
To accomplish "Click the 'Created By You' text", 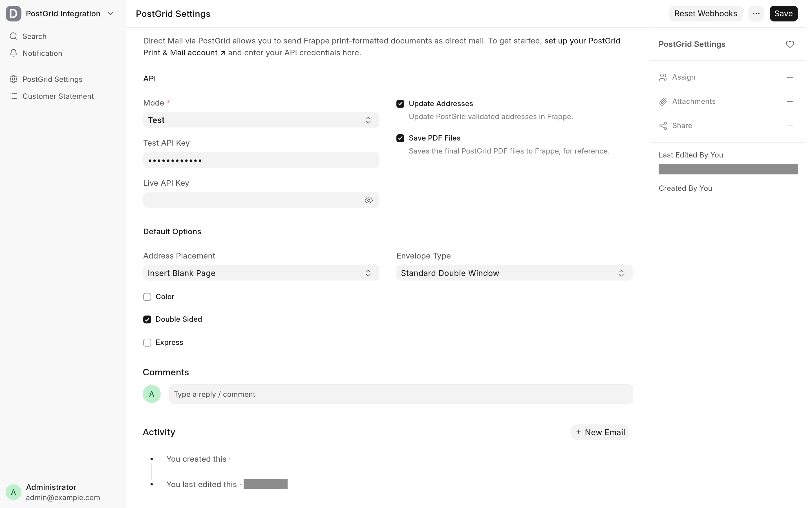I will (685, 188).
